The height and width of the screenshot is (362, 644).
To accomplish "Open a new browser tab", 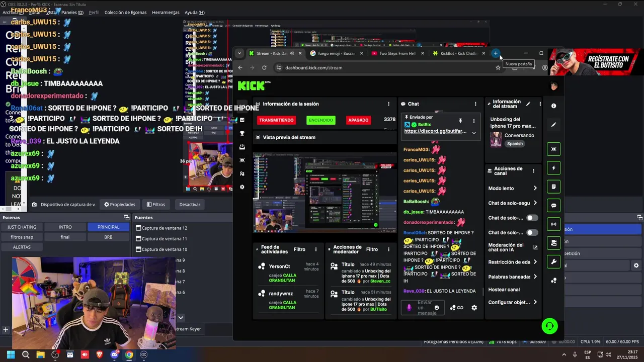I will tap(496, 53).
